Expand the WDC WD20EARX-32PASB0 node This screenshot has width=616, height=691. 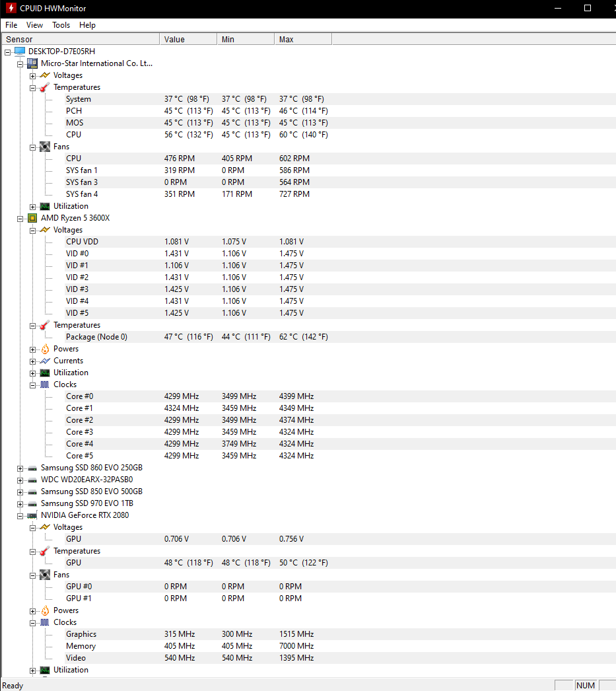click(x=20, y=481)
